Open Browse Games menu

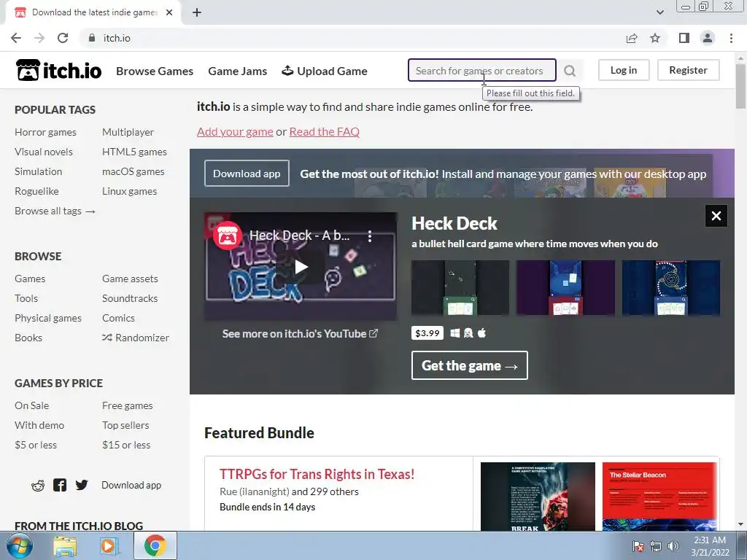pos(155,71)
